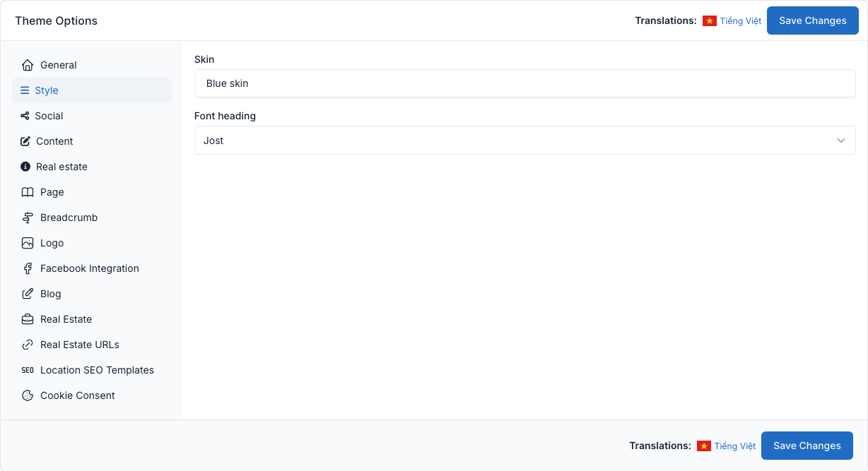
Task: Select the Style tab label
Action: coord(47,90)
